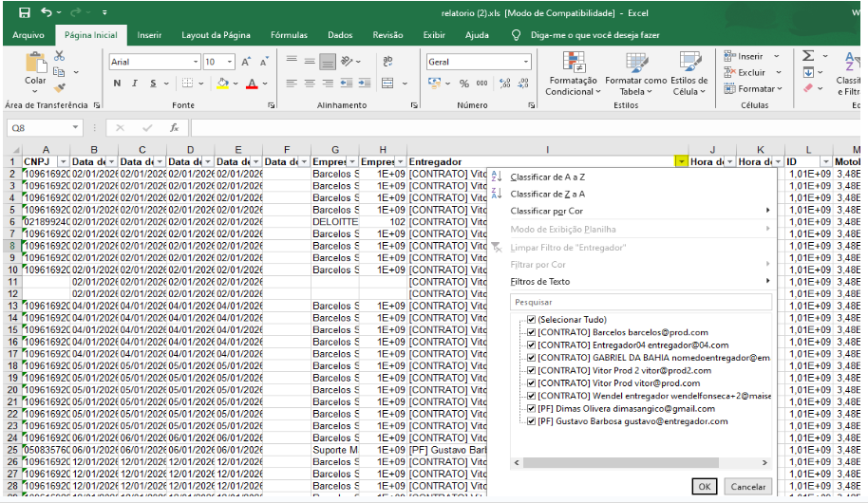868x503 pixels.
Task: Select the Format Painter brush icon
Action: tap(59, 87)
